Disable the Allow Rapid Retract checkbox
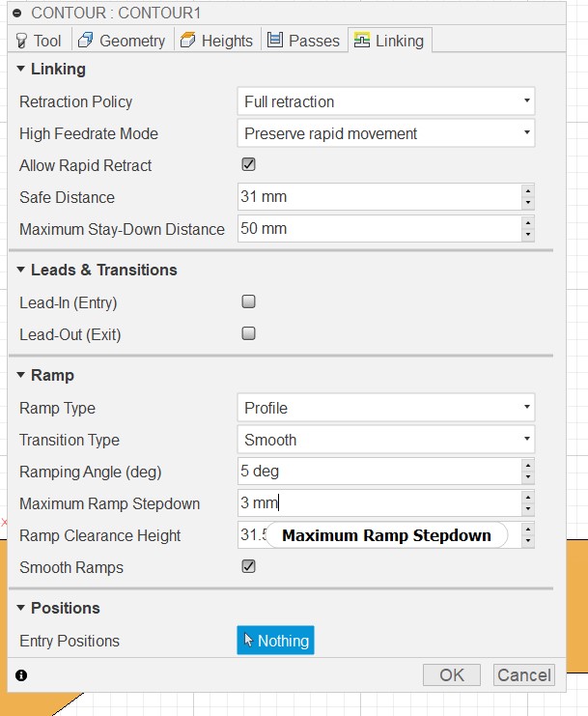The image size is (588, 716). pos(248,165)
